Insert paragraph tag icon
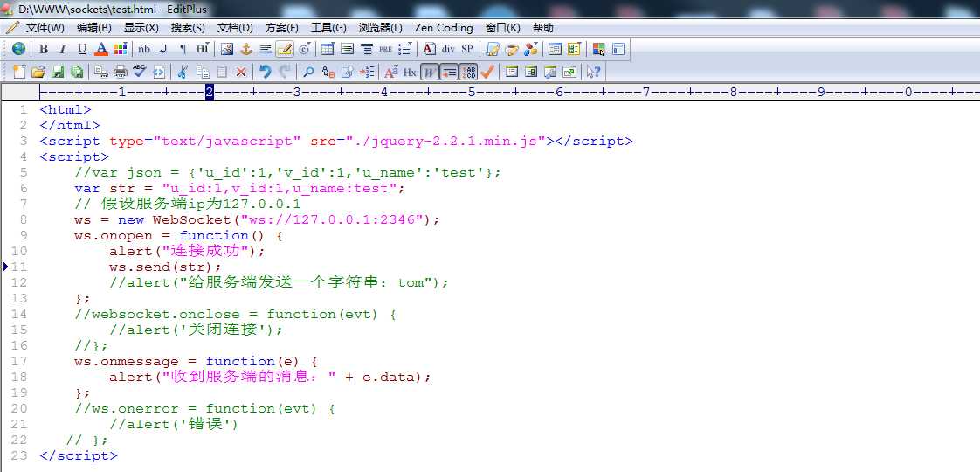 click(183, 50)
